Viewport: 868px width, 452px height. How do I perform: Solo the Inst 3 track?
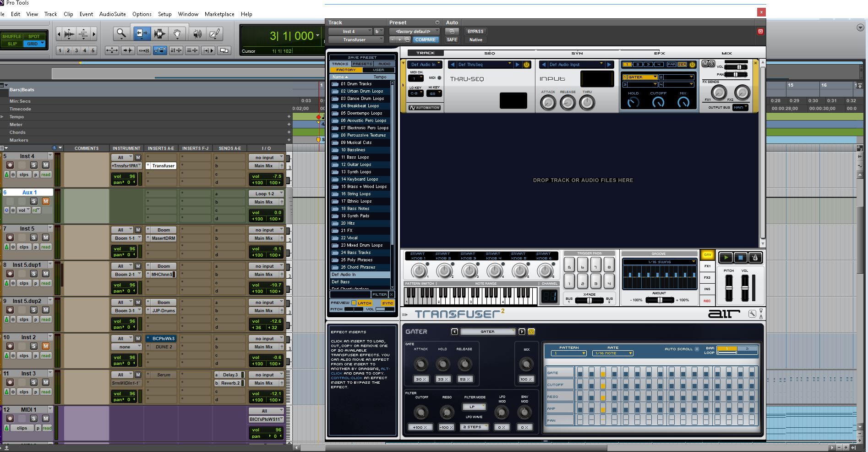pos(33,382)
